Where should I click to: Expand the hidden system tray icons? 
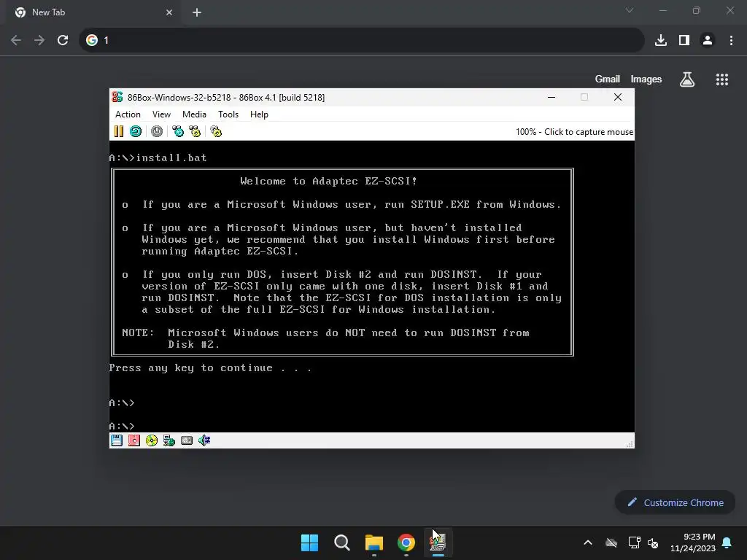pyautogui.click(x=588, y=542)
